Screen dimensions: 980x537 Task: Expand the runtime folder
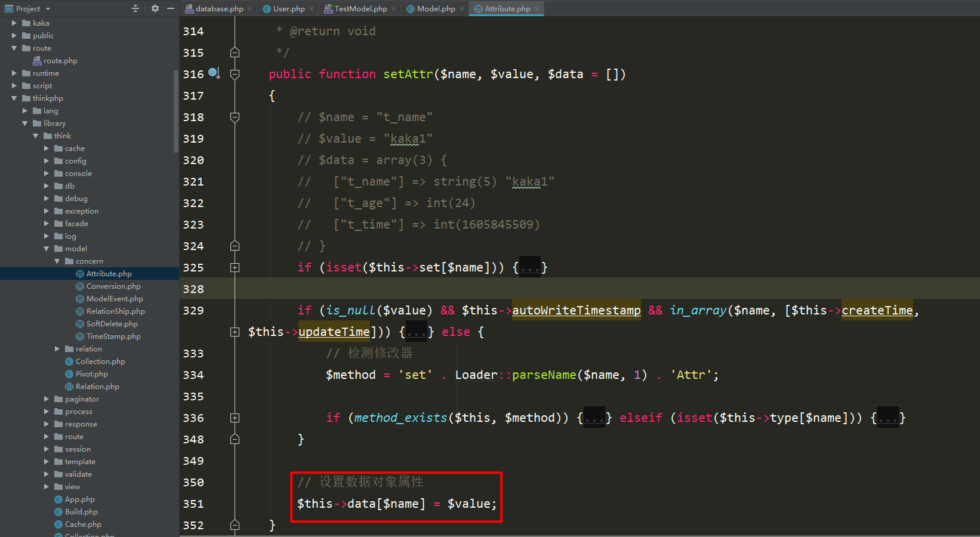click(14, 73)
